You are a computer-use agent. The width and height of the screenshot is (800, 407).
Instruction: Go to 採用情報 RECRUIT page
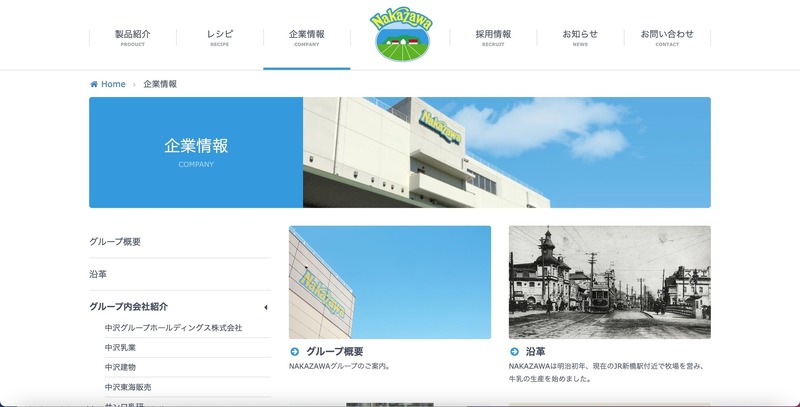point(493,38)
